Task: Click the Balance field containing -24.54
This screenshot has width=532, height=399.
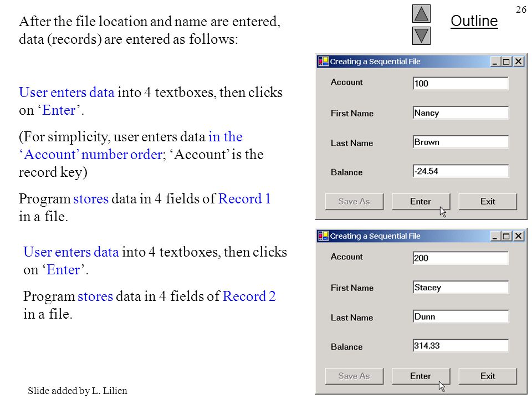Action: point(461,171)
